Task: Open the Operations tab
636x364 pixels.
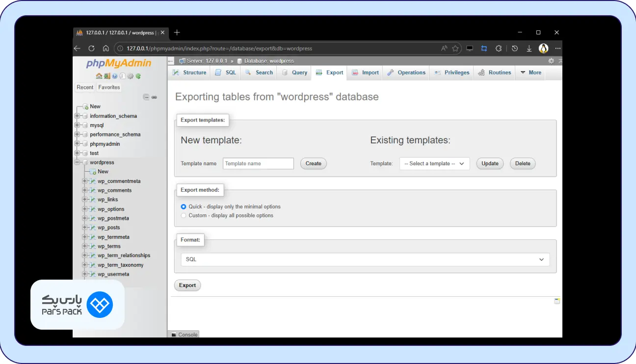Action: [x=406, y=73]
